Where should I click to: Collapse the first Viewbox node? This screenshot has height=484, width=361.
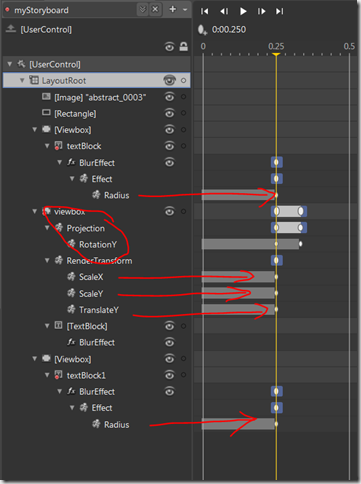tap(35, 129)
